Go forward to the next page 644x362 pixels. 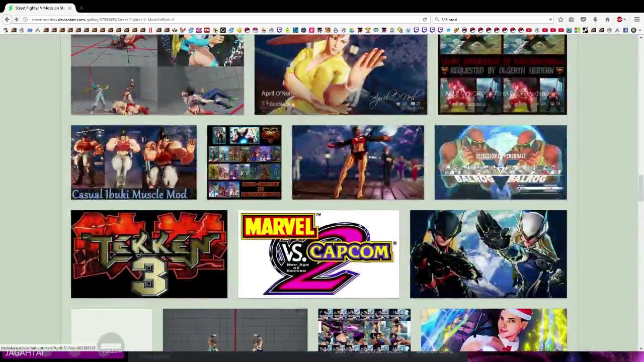[x=16, y=20]
